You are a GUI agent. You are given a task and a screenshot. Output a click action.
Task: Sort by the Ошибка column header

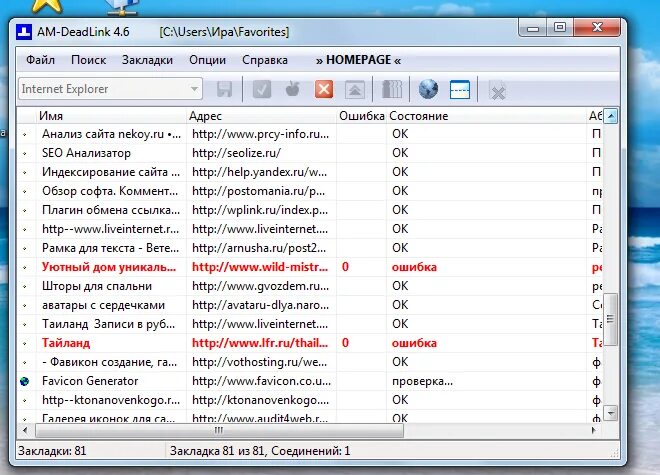point(362,116)
